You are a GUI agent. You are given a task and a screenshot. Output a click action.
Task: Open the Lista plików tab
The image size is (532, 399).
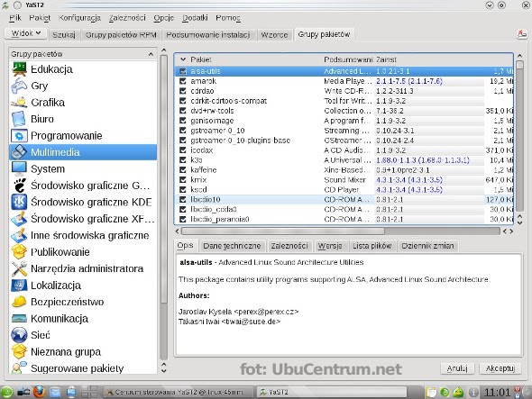372,246
